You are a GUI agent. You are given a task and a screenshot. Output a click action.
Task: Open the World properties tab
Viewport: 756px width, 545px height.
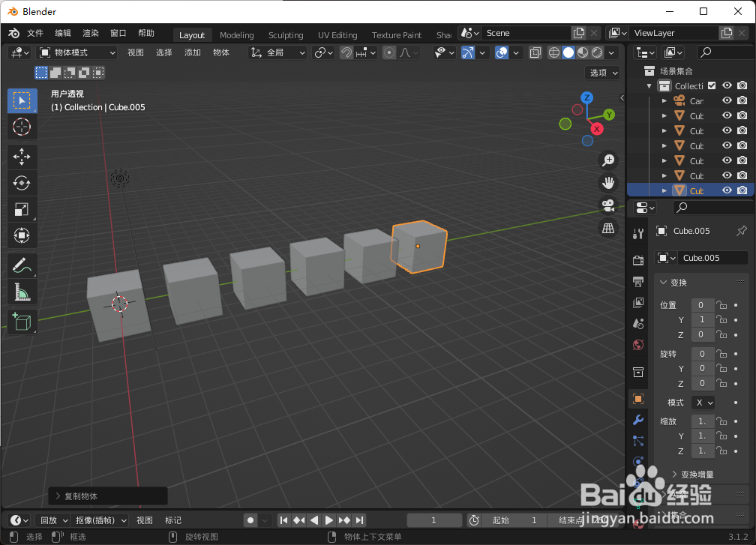coord(638,345)
